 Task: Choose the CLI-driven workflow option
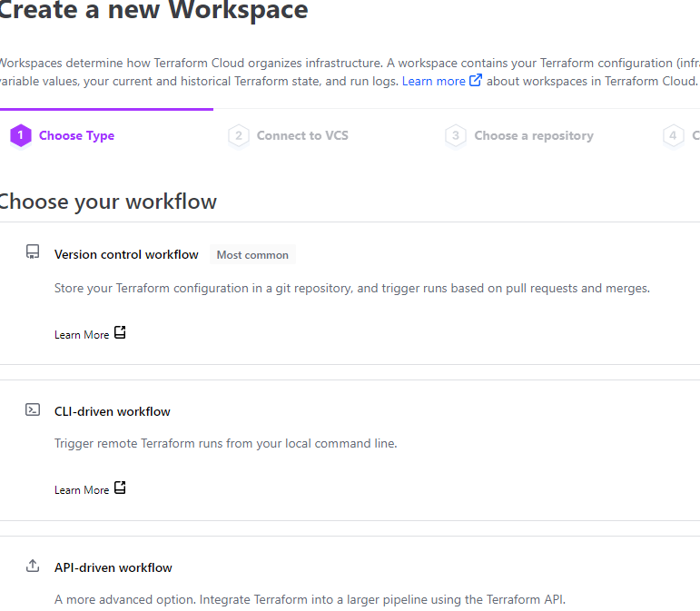113,411
